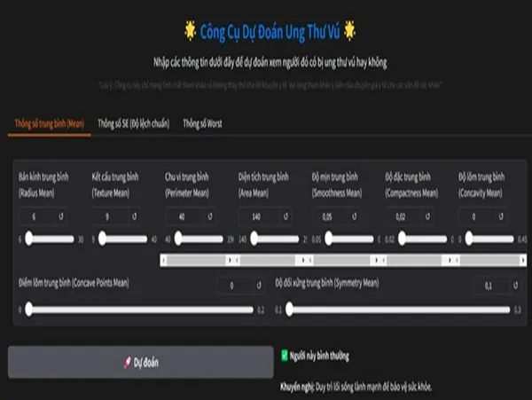Select the 'Thông số trung bình (Mean)' tab

pos(49,123)
